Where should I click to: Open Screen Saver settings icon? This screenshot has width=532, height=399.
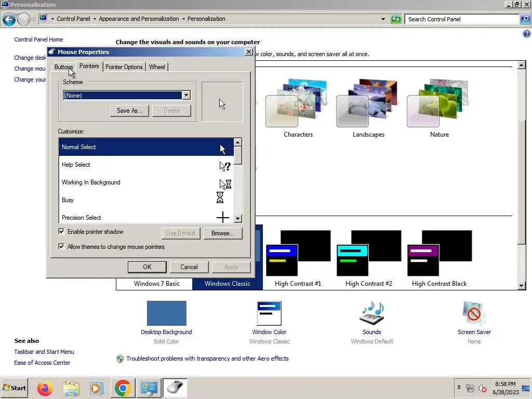pyautogui.click(x=474, y=313)
